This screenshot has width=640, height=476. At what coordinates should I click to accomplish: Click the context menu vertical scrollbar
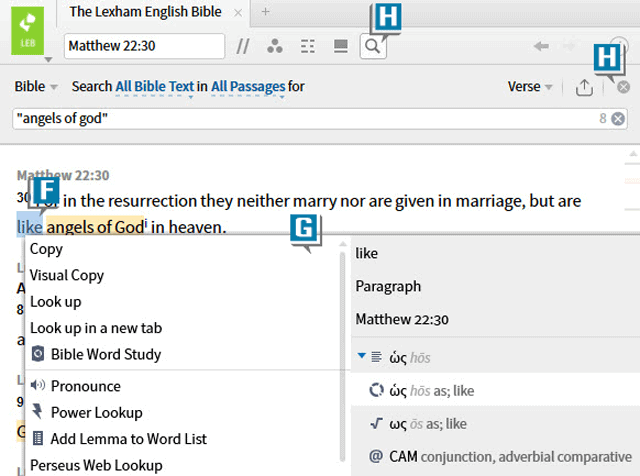point(342,357)
